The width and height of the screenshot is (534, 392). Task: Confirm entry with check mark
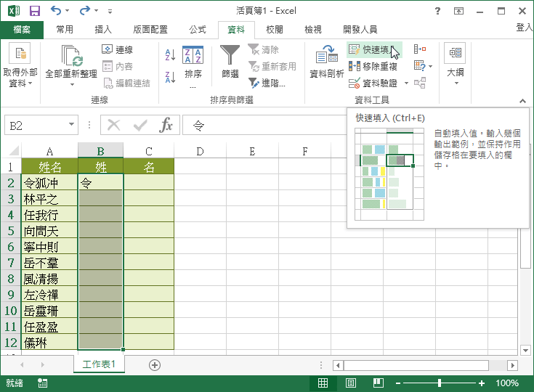click(140, 125)
